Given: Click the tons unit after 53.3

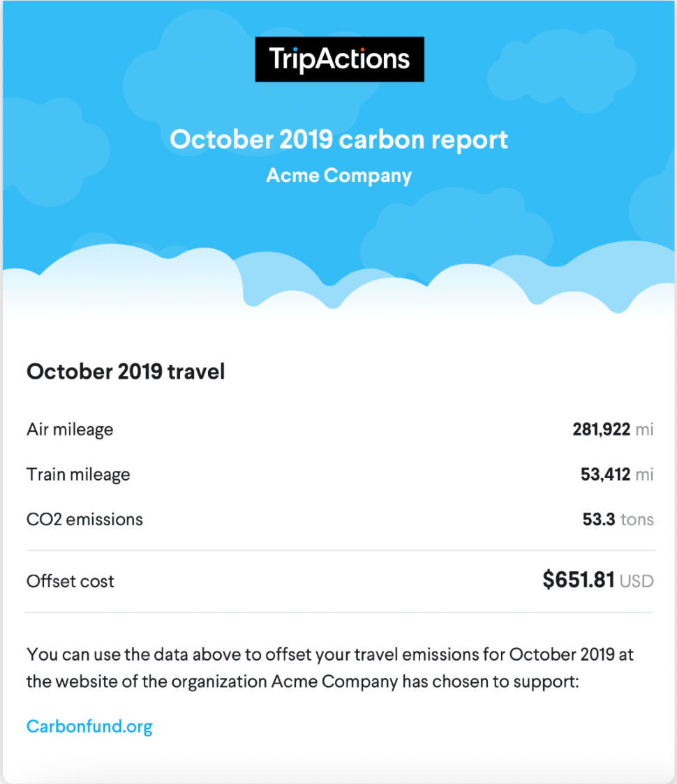Looking at the screenshot, I should [637, 520].
